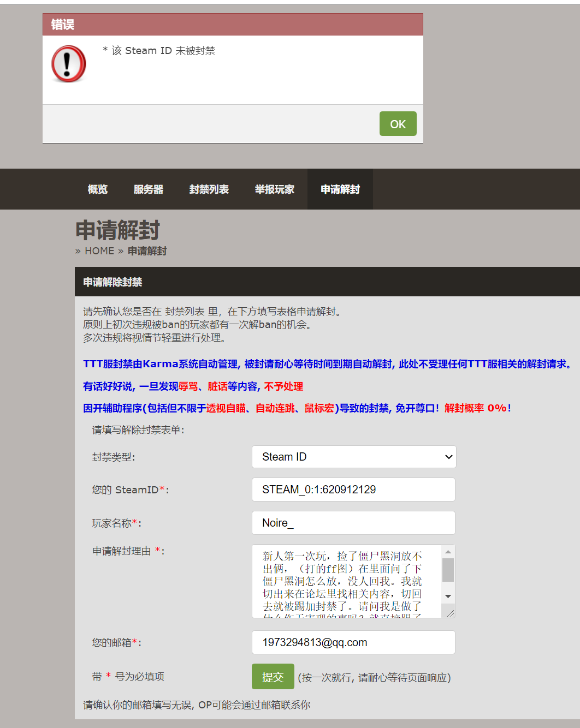Click the 错误 dialog title bar

click(x=233, y=25)
